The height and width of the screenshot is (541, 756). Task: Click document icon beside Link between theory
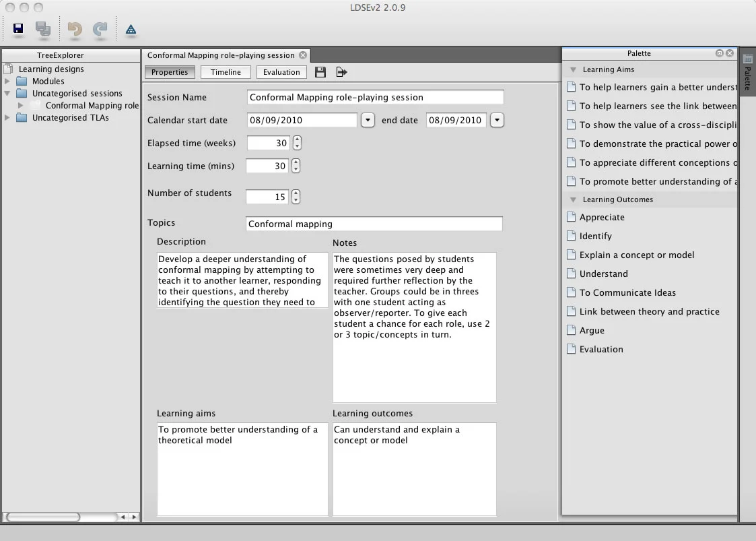point(572,311)
